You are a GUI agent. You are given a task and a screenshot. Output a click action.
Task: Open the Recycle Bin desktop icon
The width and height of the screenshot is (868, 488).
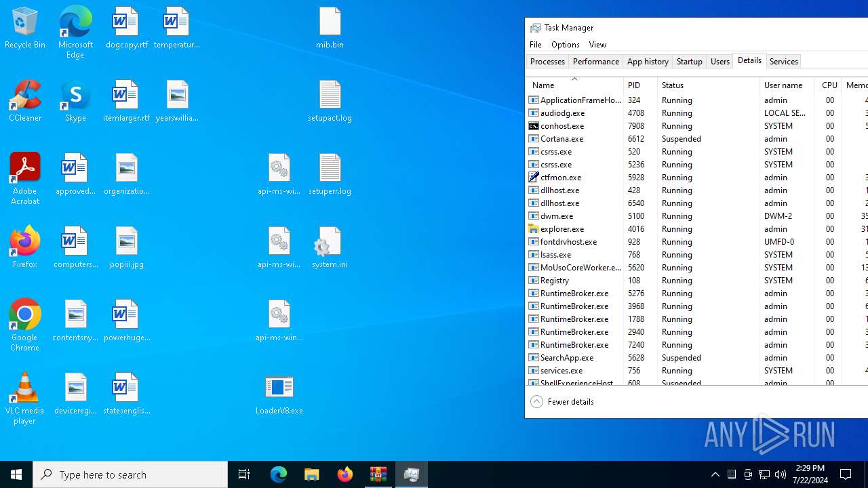click(x=25, y=28)
